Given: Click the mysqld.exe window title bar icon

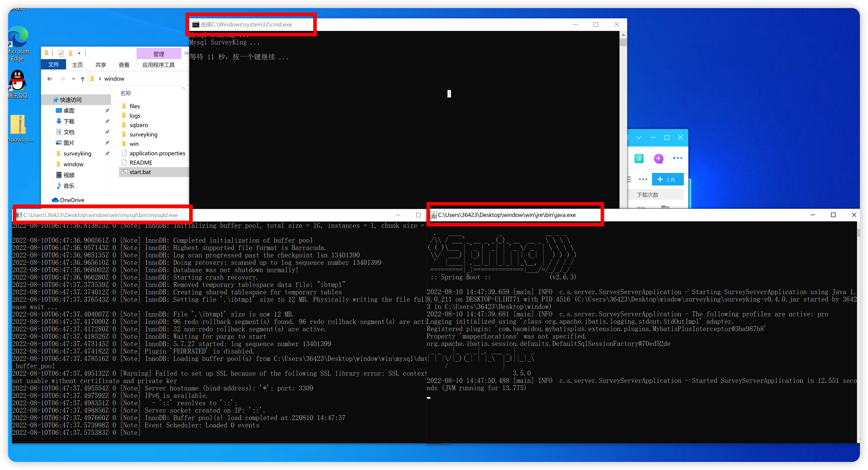Looking at the screenshot, I should click(19, 215).
